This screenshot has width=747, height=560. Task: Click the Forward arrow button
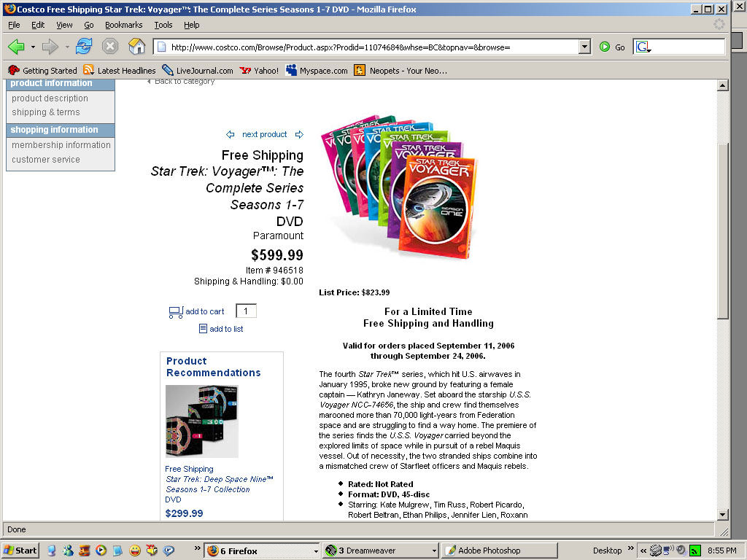point(50,47)
